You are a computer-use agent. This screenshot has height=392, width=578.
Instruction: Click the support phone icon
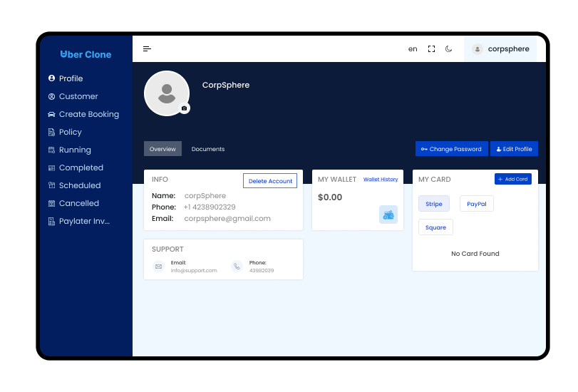coord(237,267)
